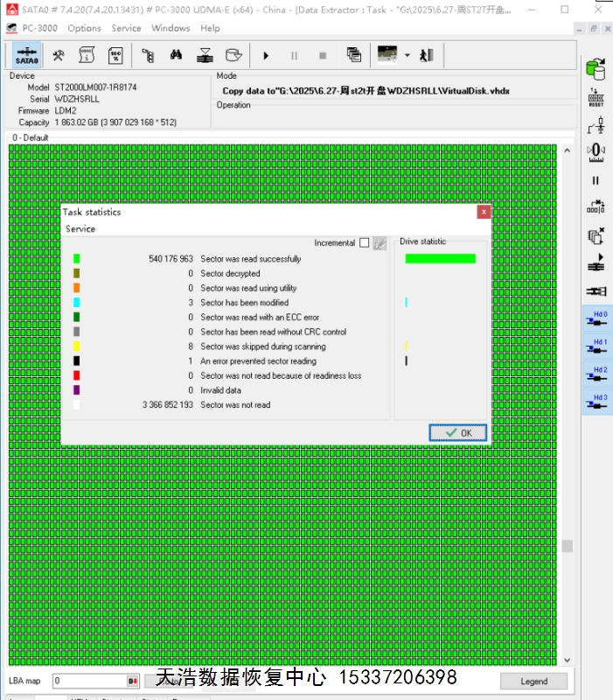This screenshot has width=613, height=700.
Task: Open the Options menu
Action: click(85, 28)
